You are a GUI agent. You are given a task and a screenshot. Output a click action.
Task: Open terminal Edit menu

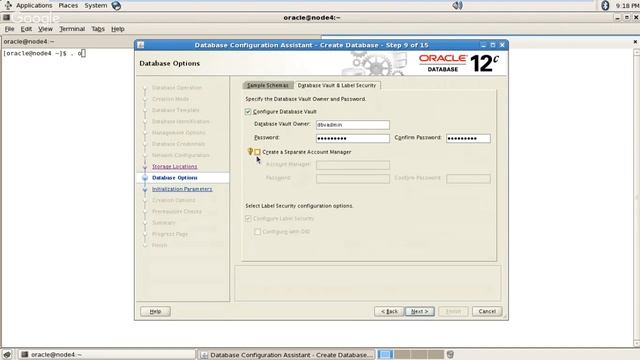click(x=26, y=29)
